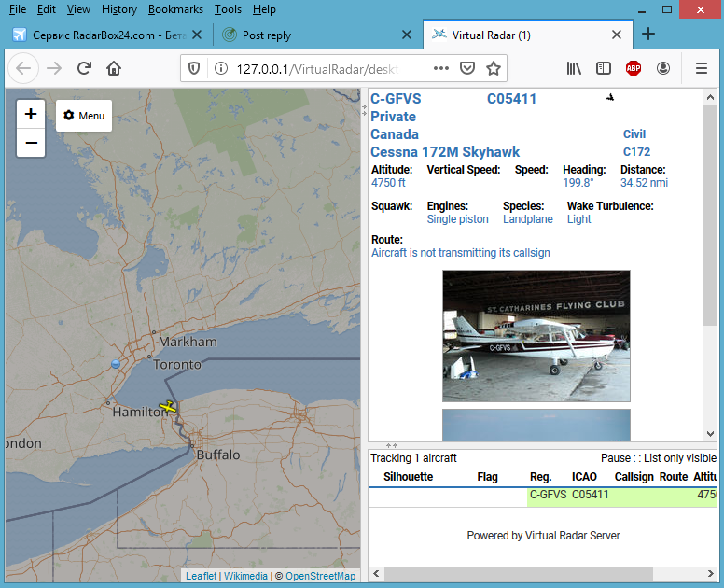Go forward to the next page

(54, 68)
